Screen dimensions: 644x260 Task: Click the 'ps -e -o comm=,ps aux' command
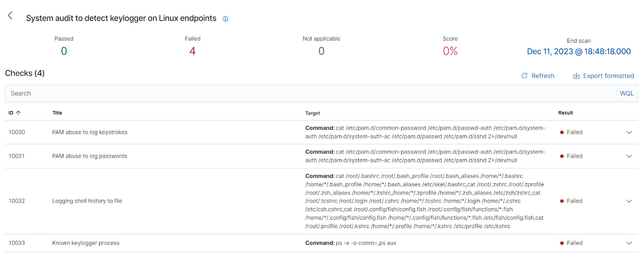[x=366, y=243]
